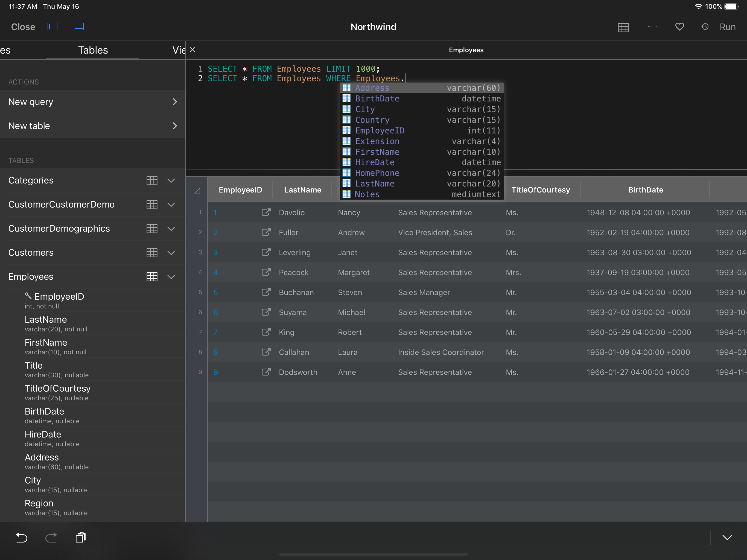Hide keyboard with bottom-right chevron
This screenshot has height=560, width=747.
[x=727, y=537]
